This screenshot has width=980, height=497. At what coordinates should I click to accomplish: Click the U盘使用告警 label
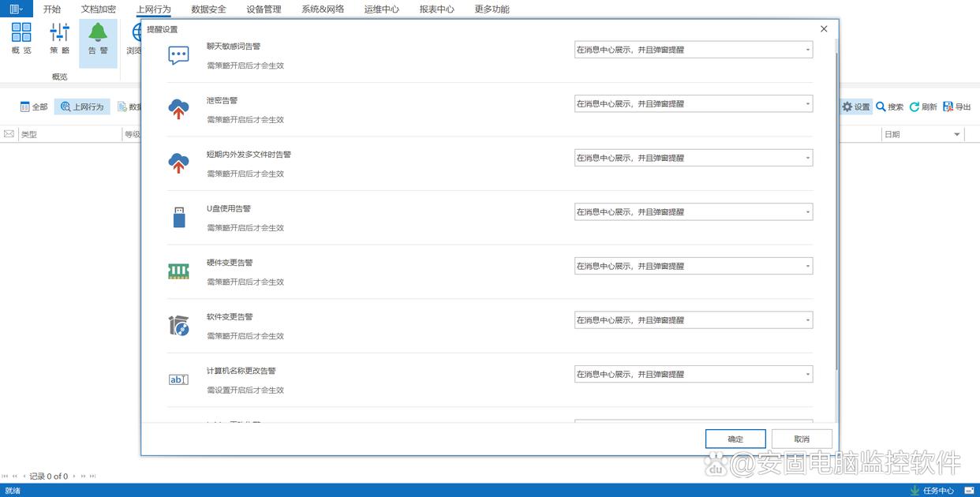click(x=229, y=208)
